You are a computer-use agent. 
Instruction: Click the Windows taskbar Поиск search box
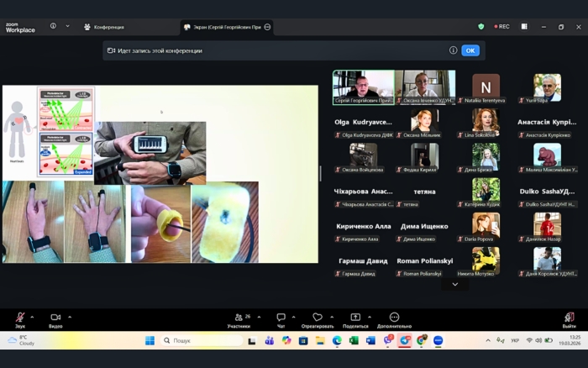tap(201, 340)
